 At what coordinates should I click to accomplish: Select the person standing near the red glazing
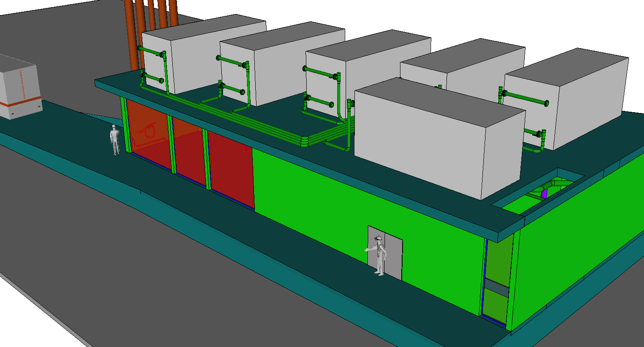(x=114, y=139)
